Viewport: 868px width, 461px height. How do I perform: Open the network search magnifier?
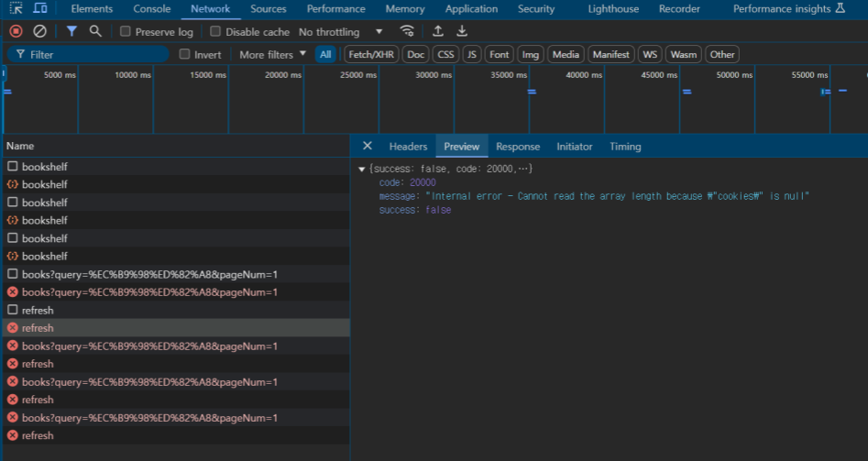pyautogui.click(x=95, y=31)
